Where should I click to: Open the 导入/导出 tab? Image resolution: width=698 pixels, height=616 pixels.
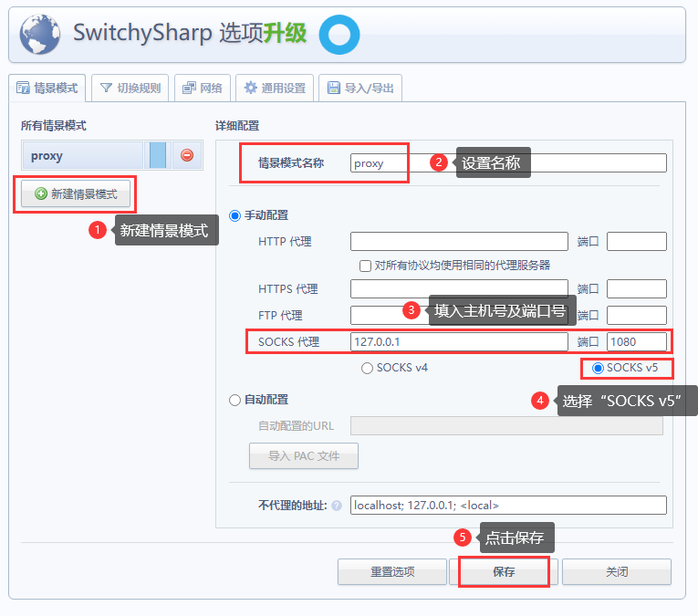359,89
